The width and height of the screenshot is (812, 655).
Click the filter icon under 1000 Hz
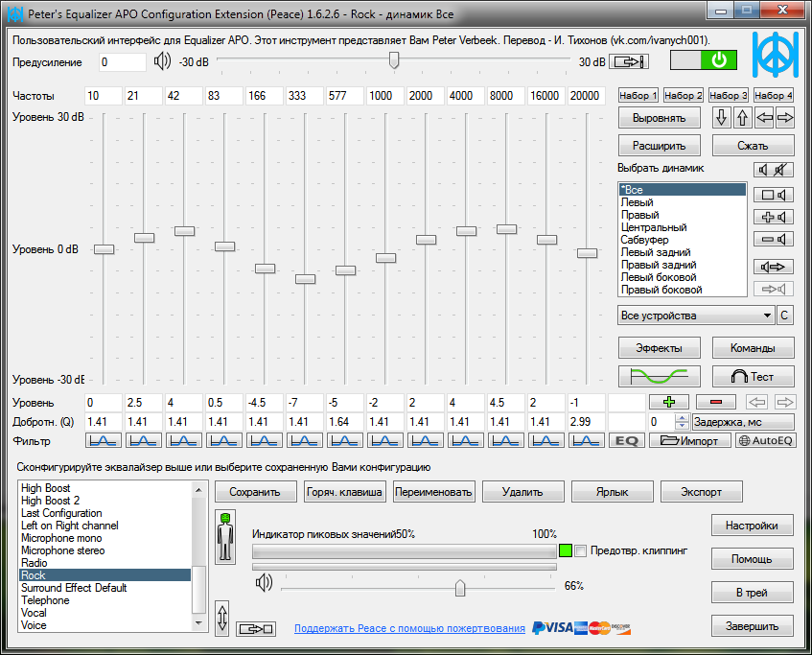(x=385, y=440)
